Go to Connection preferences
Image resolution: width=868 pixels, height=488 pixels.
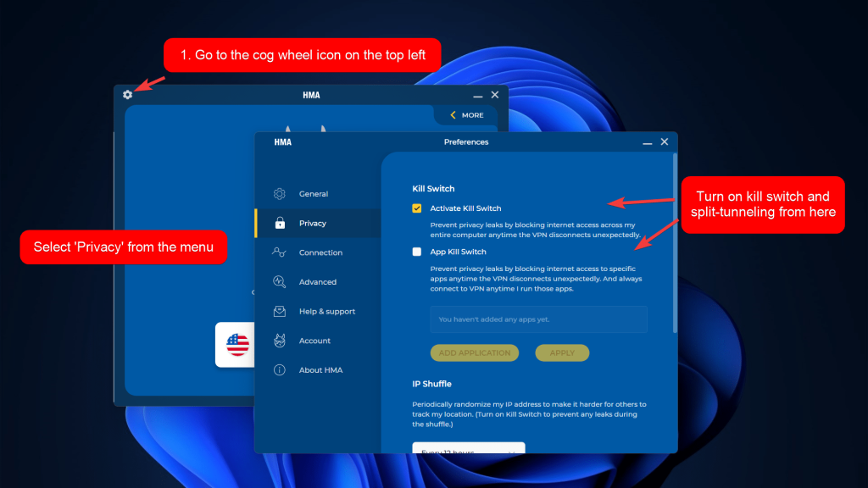coord(319,252)
